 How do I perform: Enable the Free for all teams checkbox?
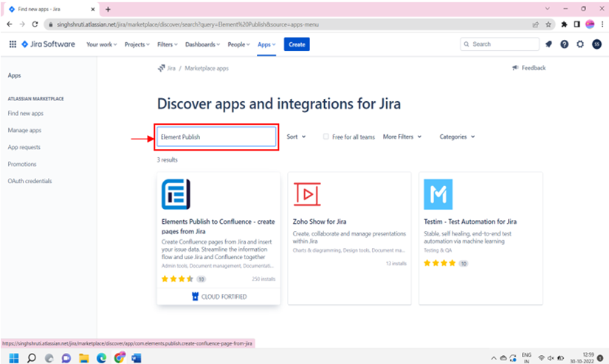(326, 137)
